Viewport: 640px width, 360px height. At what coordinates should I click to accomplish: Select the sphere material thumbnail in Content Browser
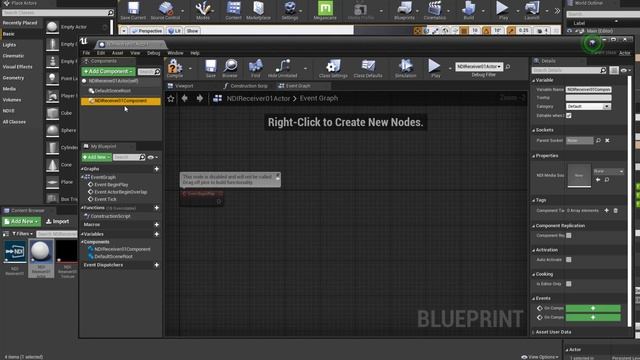coord(41,252)
